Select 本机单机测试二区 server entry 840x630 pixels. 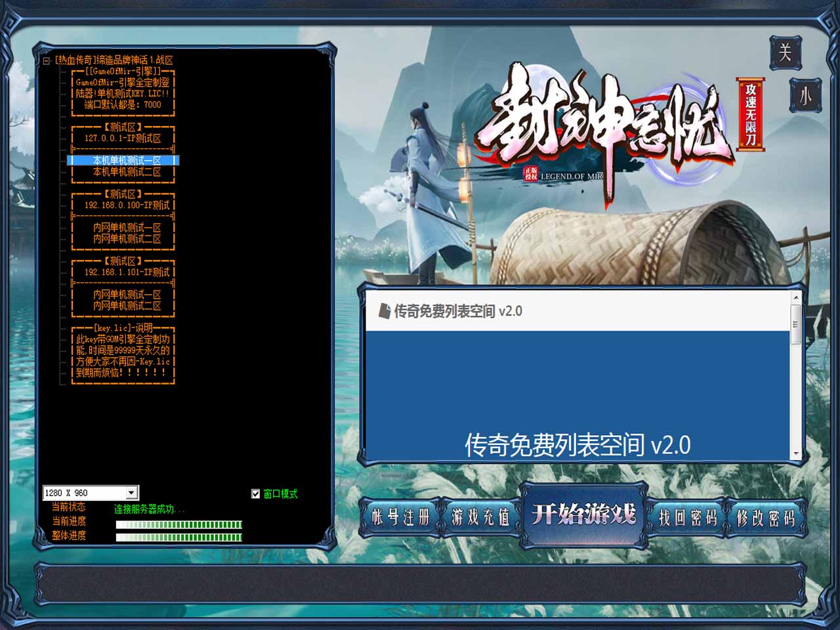click(126, 172)
